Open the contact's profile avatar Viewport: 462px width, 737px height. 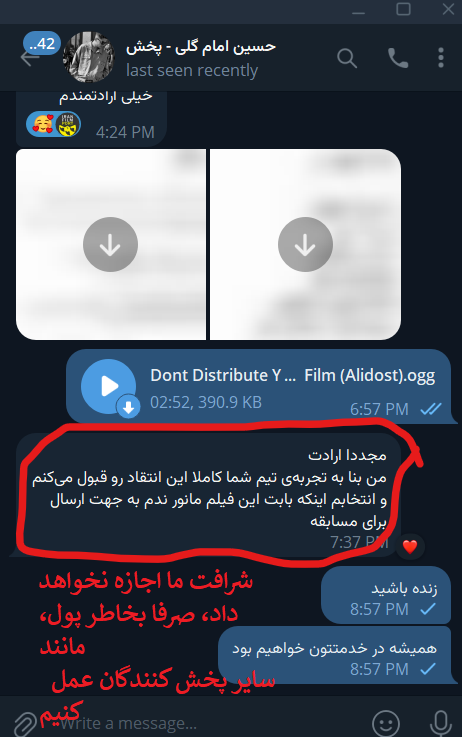pyautogui.click(x=89, y=57)
